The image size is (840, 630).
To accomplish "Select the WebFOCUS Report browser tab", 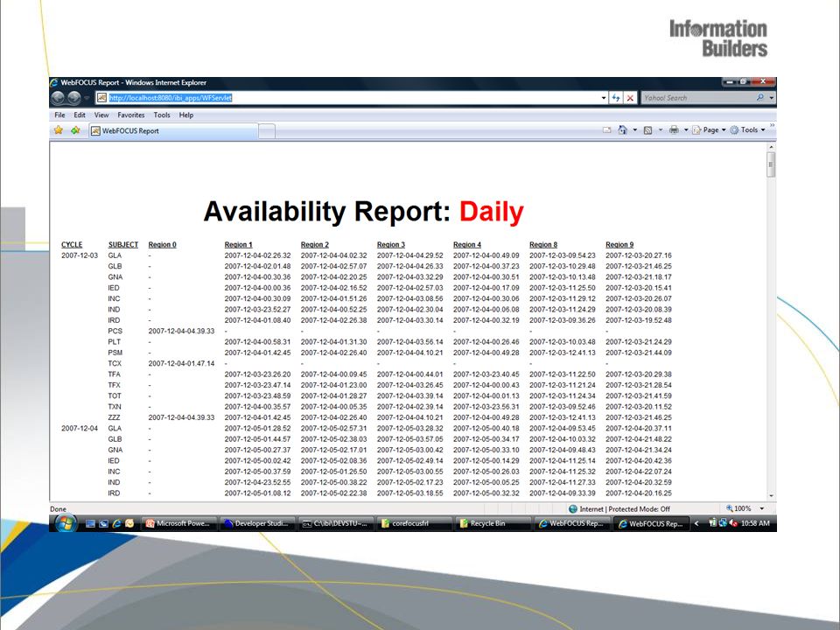I will 172,130.
